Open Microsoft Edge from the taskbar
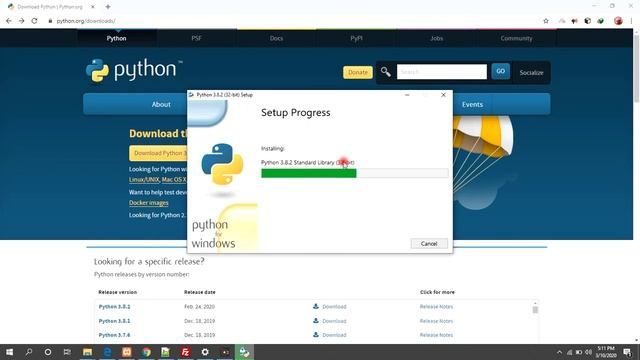 pyautogui.click(x=107, y=352)
